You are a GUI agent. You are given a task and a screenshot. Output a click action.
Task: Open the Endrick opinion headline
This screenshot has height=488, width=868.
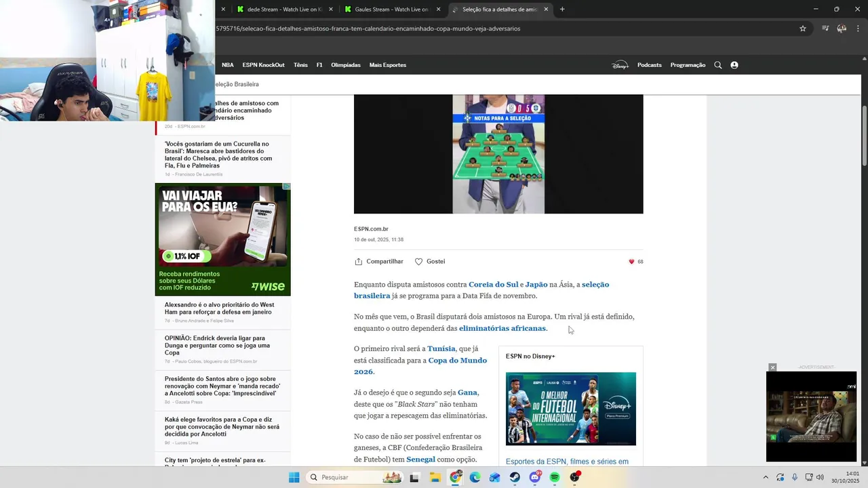point(217,345)
